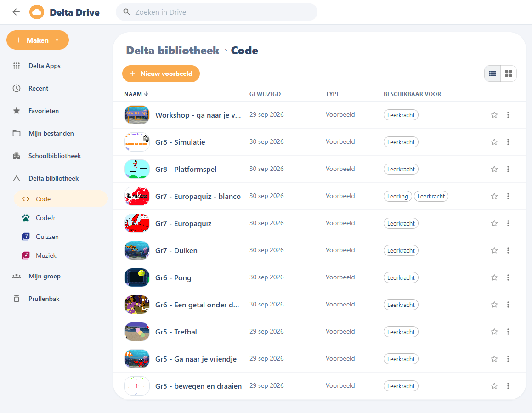This screenshot has width=532, height=413.
Task: Focus the Zoeken in Drive search field
Action: pyautogui.click(x=216, y=12)
